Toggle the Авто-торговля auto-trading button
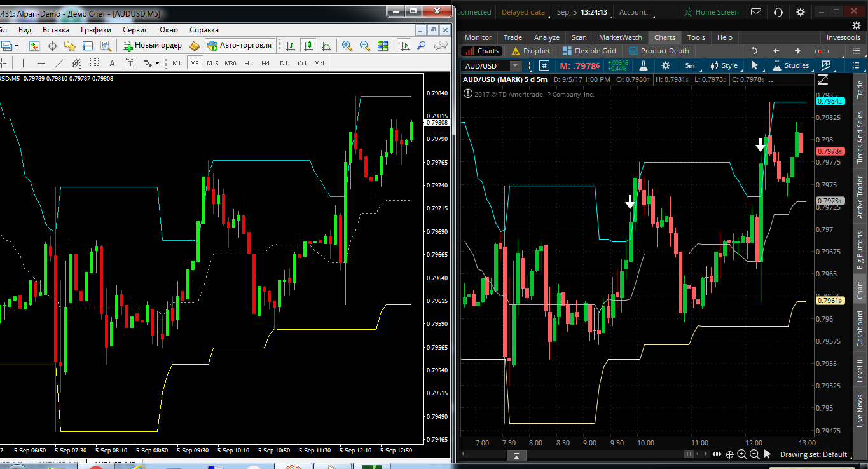This screenshot has height=469, width=868. point(239,46)
